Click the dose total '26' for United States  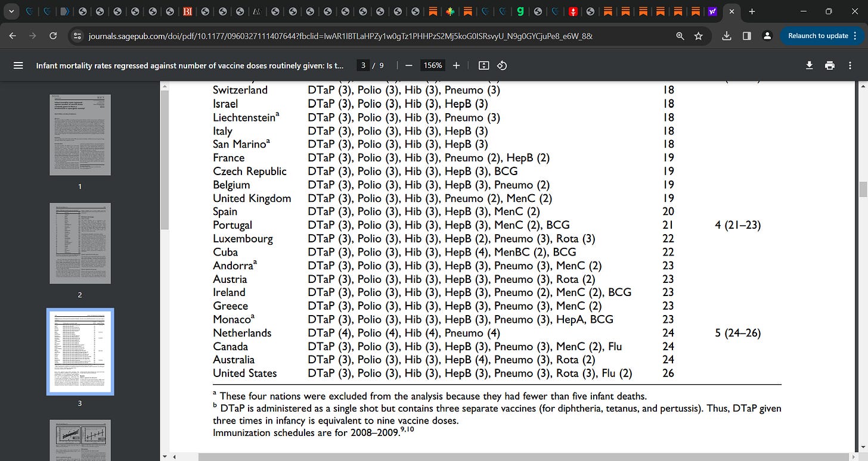[668, 373]
